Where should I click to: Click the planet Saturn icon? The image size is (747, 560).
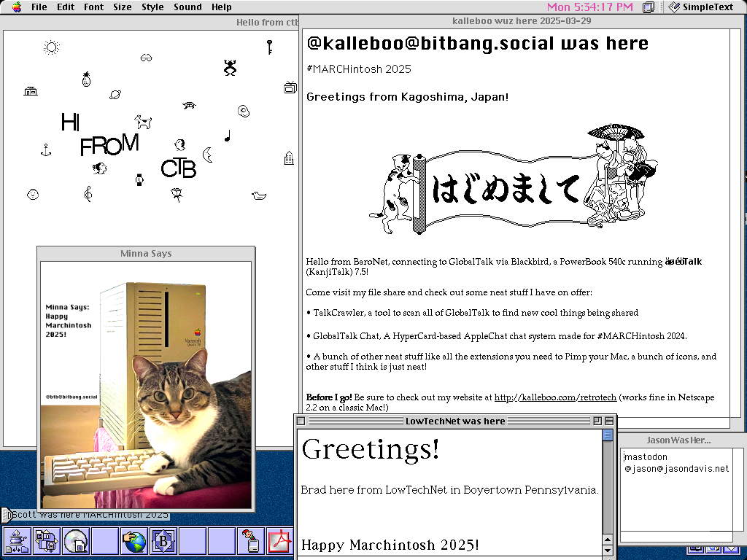115,94
